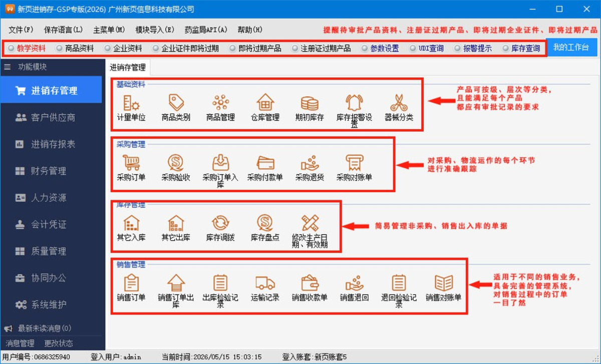This screenshot has width=601, height=364.
Task: Click 我的工作台 button
Action: (571, 48)
